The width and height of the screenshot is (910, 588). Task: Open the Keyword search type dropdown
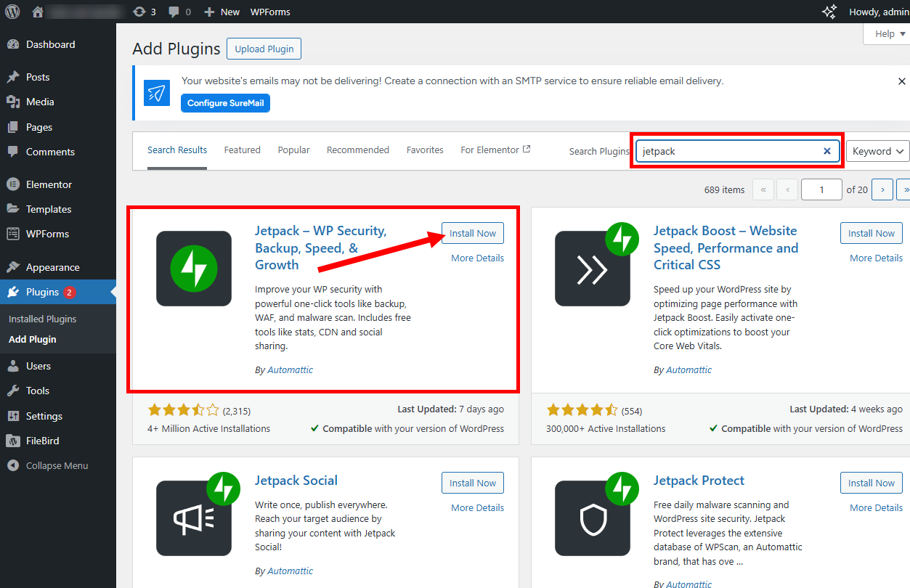878,151
